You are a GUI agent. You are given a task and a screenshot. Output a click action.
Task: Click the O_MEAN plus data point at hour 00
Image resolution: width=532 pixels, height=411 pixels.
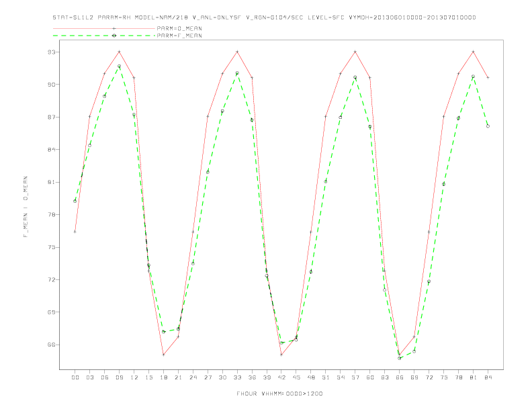point(75,232)
